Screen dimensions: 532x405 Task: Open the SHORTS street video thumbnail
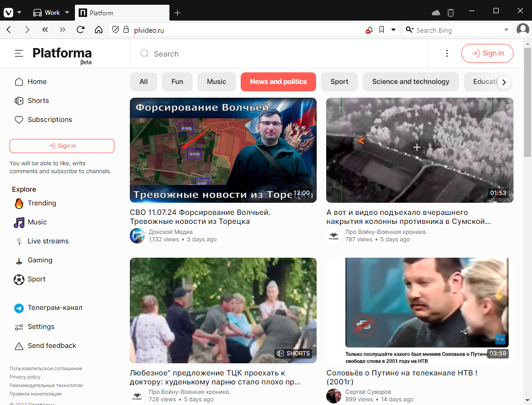[223, 310]
